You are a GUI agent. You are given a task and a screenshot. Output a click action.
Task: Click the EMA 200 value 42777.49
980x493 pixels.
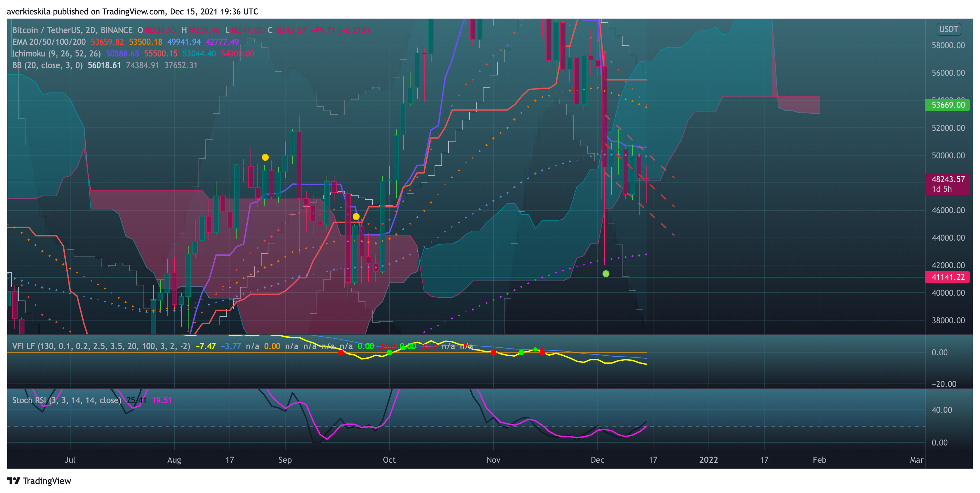[222, 42]
